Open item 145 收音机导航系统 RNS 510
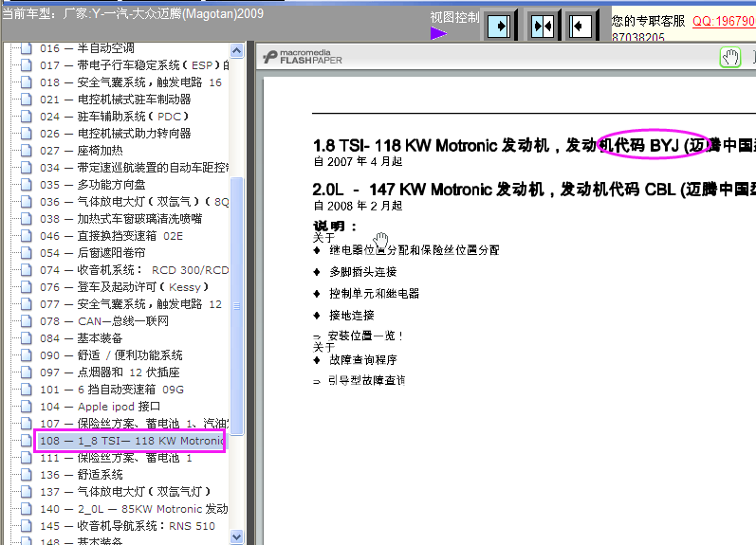Viewport: 756px width, 545px height. 127,526
